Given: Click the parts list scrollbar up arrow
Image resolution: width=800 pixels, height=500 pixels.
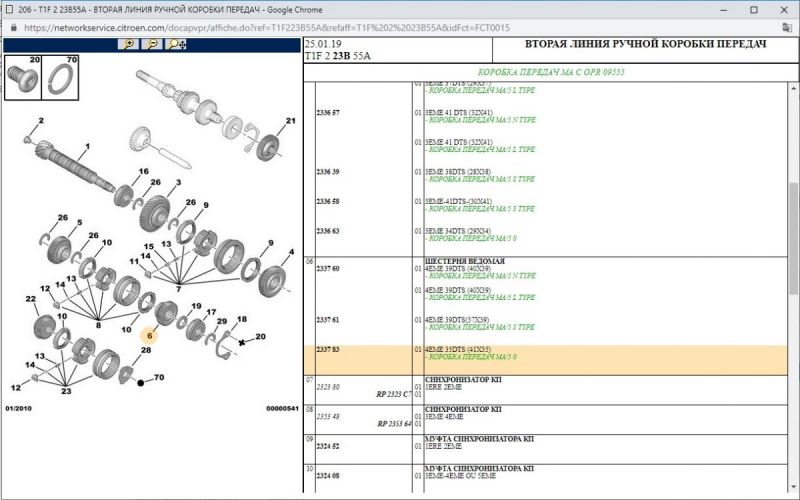Looking at the screenshot, I should click(x=792, y=86).
